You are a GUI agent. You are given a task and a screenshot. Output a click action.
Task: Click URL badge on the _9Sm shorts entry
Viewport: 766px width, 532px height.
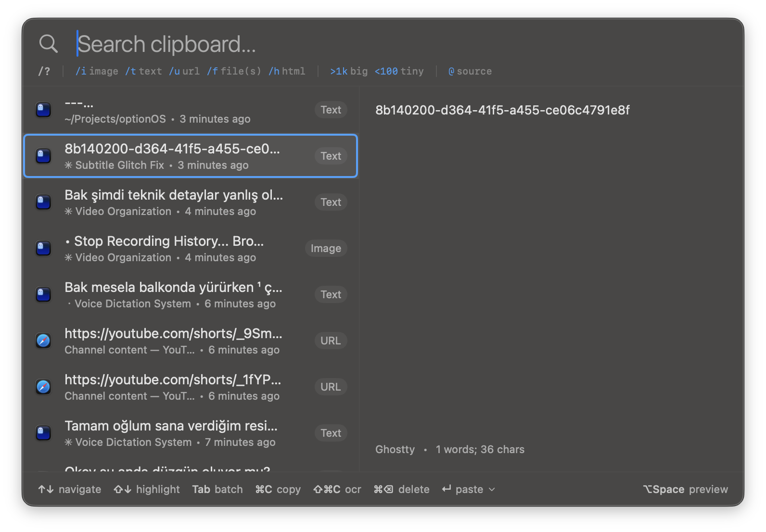331,341
